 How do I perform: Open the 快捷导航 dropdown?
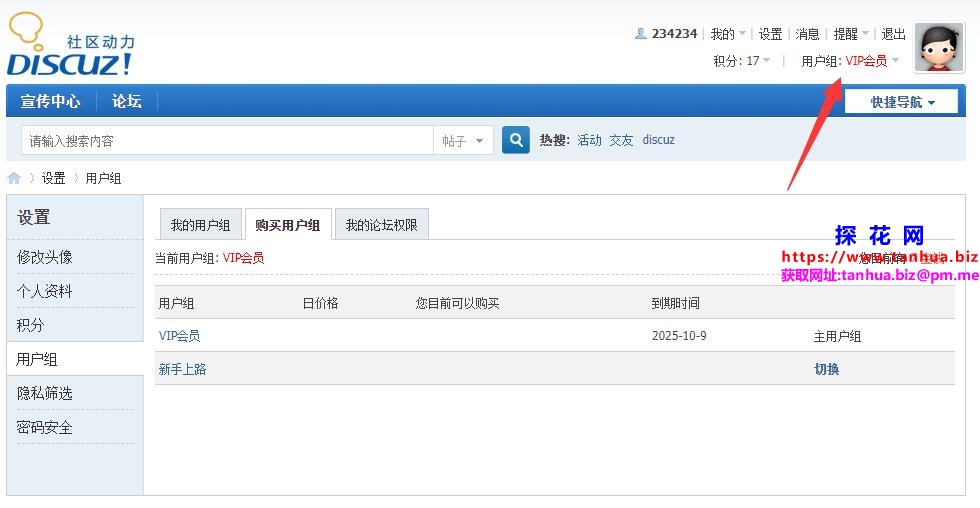pyautogui.click(x=901, y=102)
